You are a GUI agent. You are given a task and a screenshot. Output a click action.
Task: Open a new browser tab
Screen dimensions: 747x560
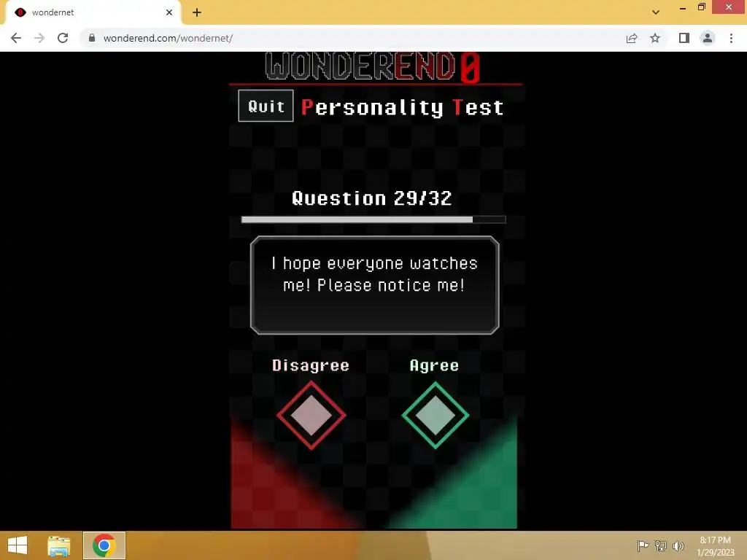[x=197, y=12]
